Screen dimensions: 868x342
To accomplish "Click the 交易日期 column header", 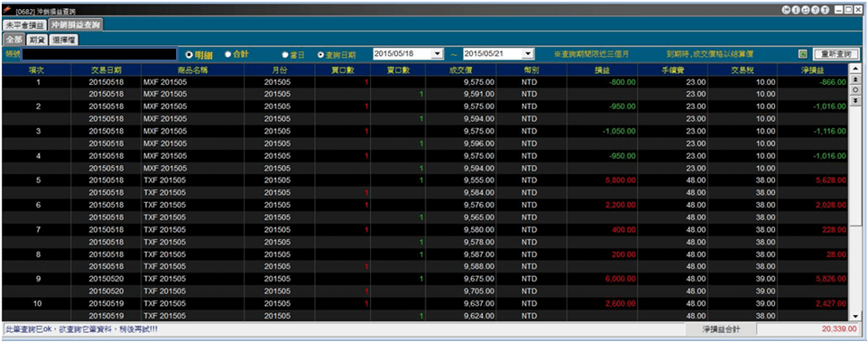I will 106,69.
